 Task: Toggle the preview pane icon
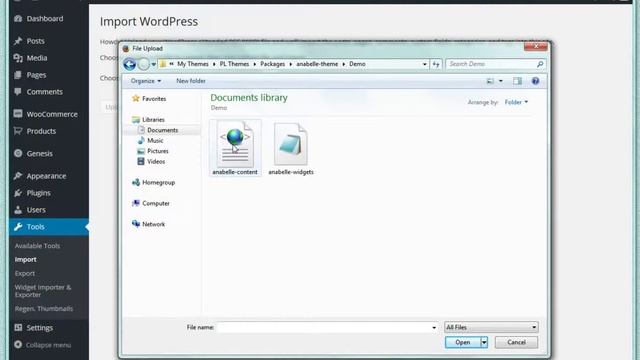click(517, 81)
